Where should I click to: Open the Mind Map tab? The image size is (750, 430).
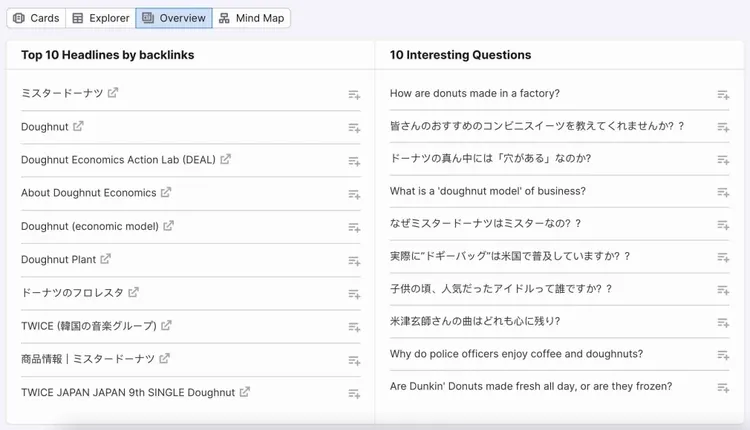251,18
